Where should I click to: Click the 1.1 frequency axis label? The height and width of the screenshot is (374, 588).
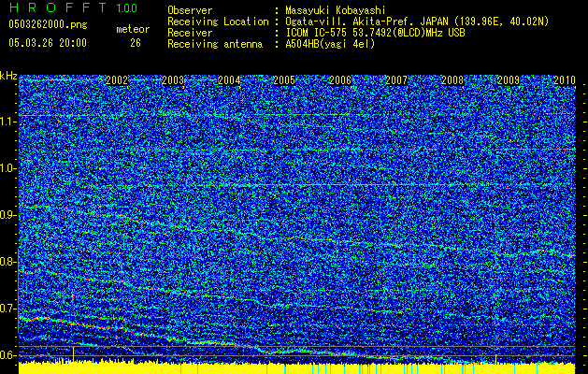(8, 122)
